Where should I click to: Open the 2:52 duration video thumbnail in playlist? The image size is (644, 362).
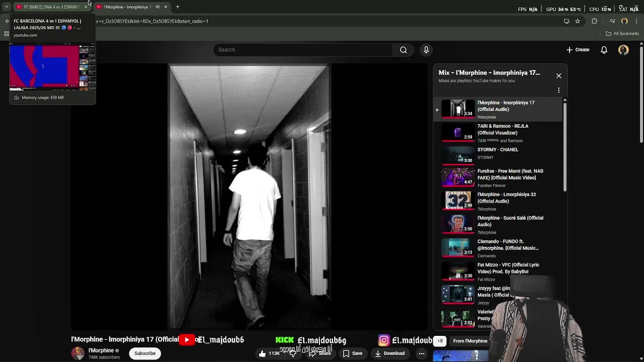tap(458, 318)
